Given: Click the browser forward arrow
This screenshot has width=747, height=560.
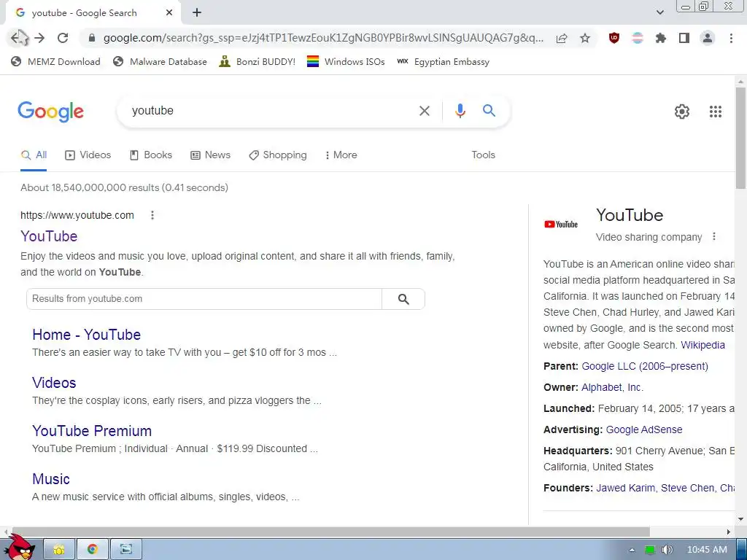Looking at the screenshot, I should (39, 38).
